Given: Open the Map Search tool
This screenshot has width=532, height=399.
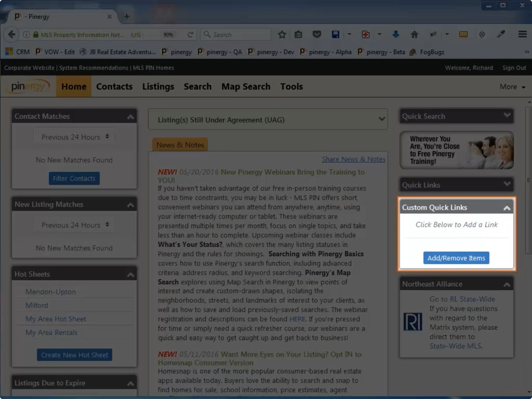Looking at the screenshot, I should (x=246, y=86).
